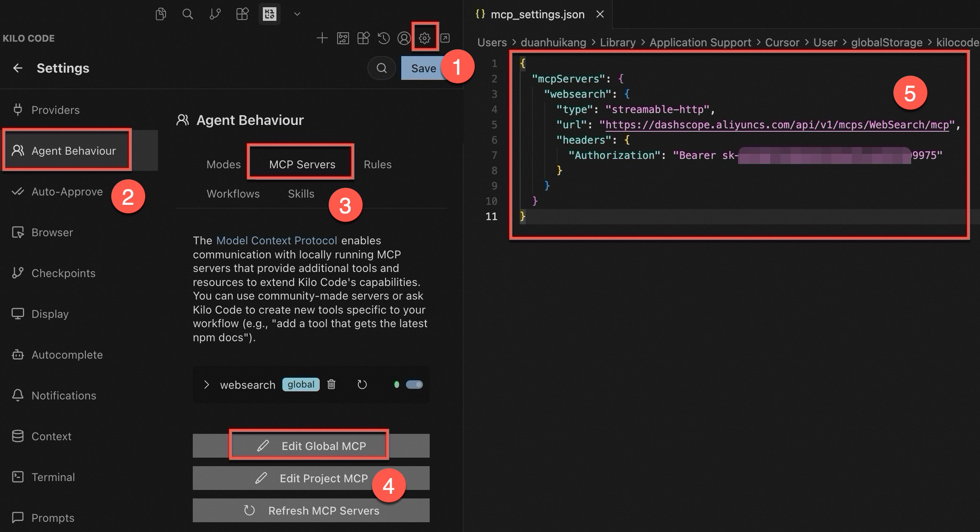
Task: Restart websearch server via refresh icon
Action: [x=362, y=385]
